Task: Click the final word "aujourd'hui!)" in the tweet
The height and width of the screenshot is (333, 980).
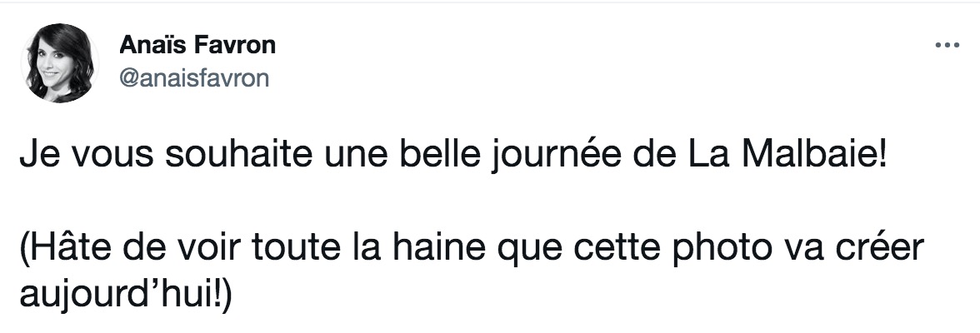Action: click(x=126, y=294)
